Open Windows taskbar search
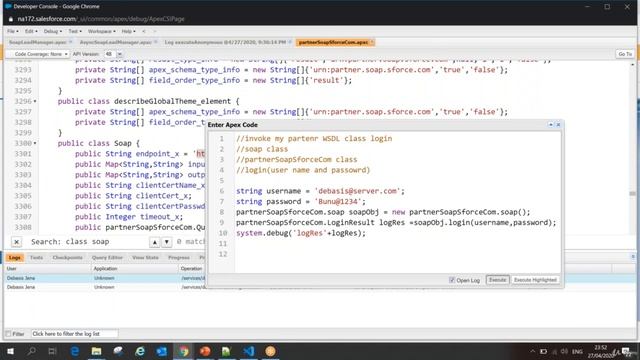Image resolution: width=640 pixels, height=360 pixels. pyautogui.click(x=31, y=351)
